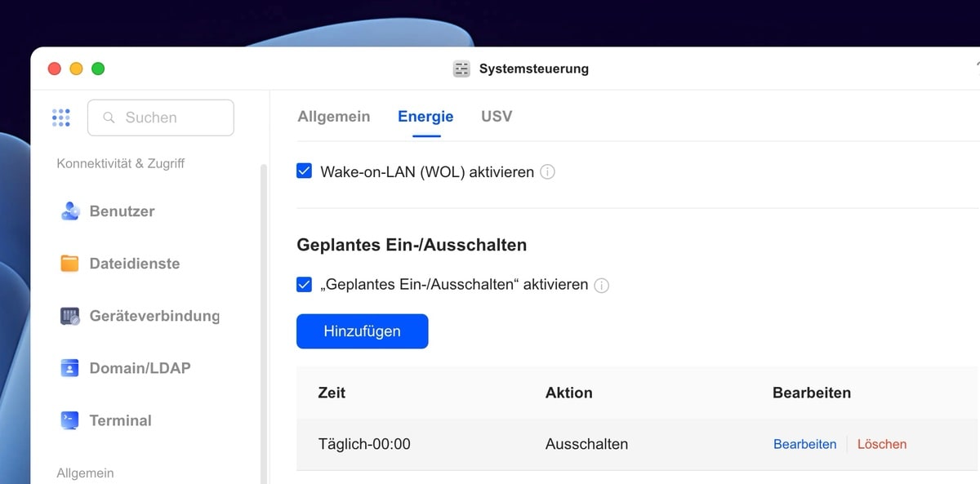Uncheck „Geplantes Ein-/Ausschalten“ aktivieren
980x484 pixels.
pyautogui.click(x=305, y=285)
